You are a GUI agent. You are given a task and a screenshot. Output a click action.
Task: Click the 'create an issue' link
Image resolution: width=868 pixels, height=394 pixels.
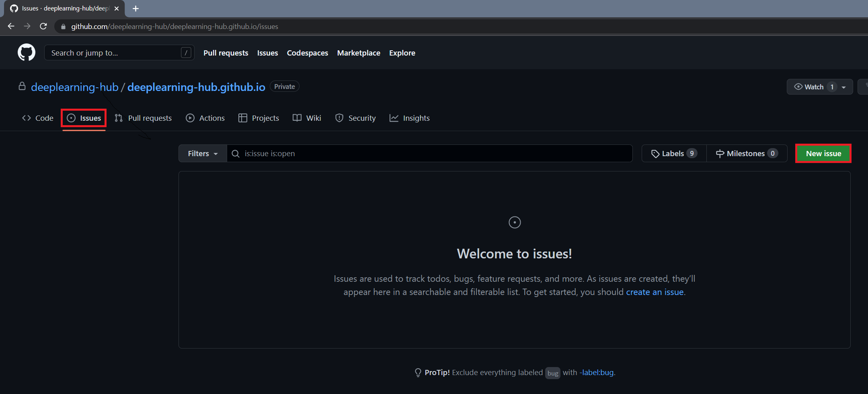coord(655,292)
